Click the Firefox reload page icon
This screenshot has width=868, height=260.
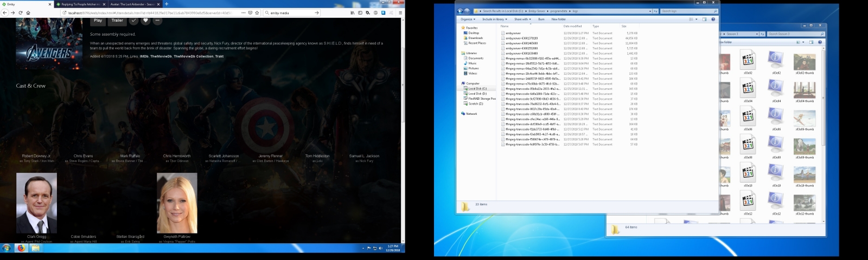(21, 12)
